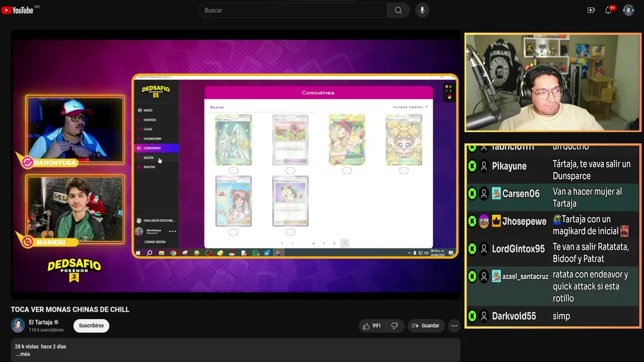Click the main streamer camera feed

[x=552, y=82]
